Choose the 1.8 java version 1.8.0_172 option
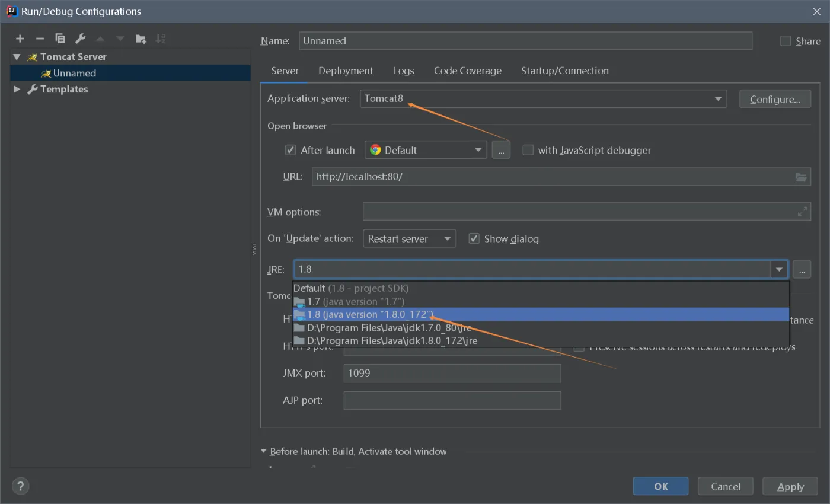 [x=541, y=314]
